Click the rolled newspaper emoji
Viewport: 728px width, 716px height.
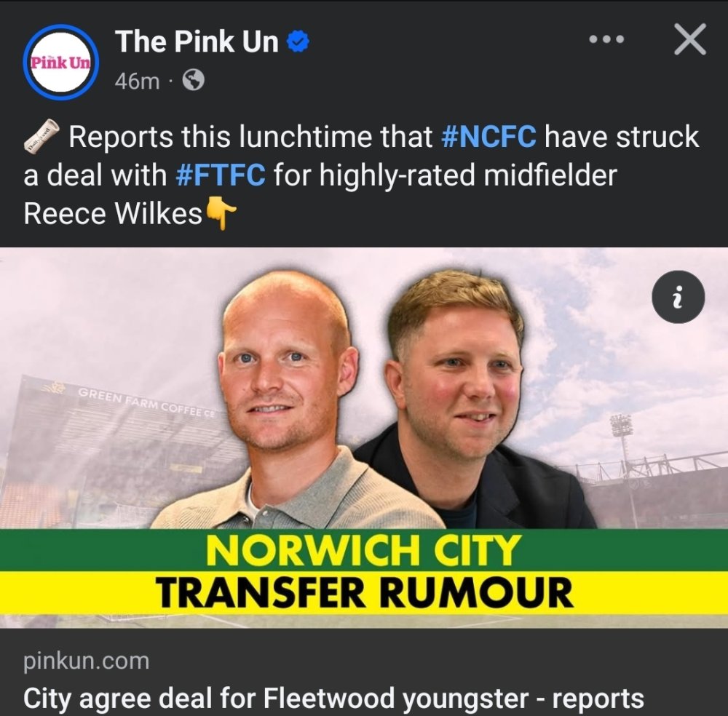click(x=41, y=136)
